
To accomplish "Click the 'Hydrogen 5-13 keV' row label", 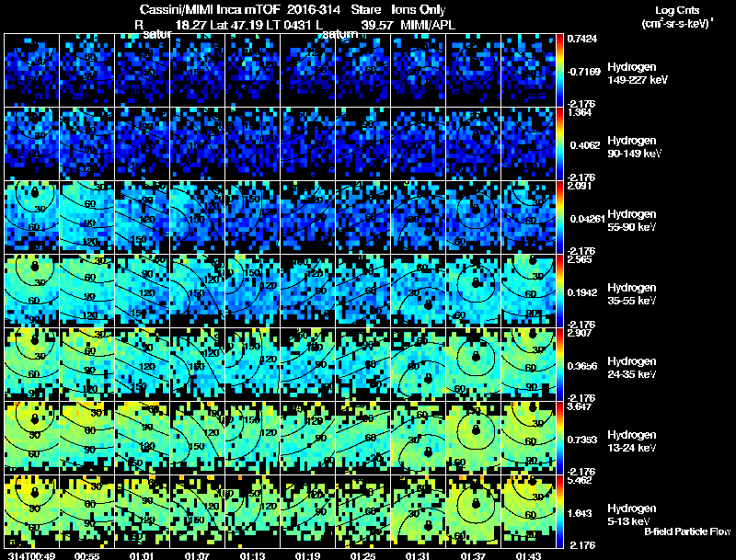I will click(632, 515).
